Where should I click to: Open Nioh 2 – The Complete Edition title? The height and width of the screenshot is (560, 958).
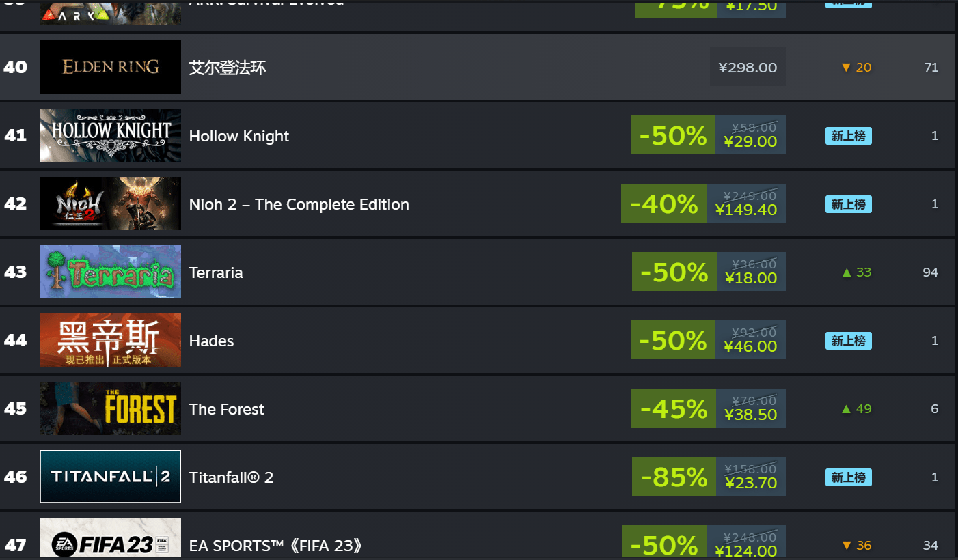(x=299, y=204)
